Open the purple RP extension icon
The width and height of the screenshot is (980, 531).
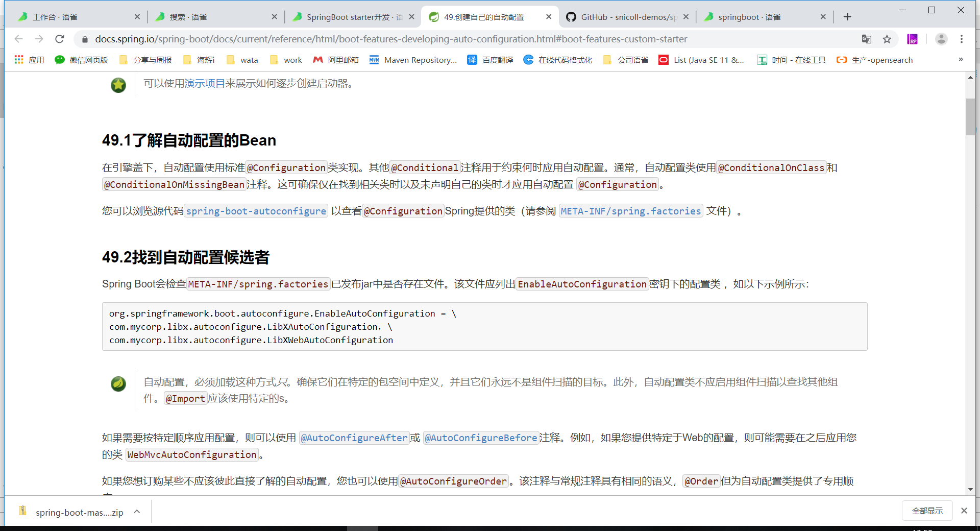pyautogui.click(x=912, y=39)
